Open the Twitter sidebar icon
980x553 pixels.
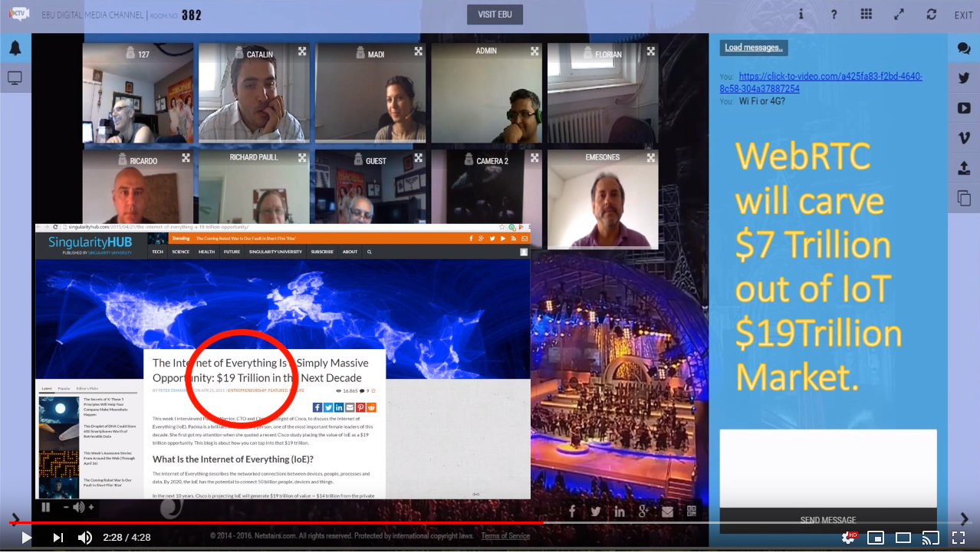click(964, 78)
